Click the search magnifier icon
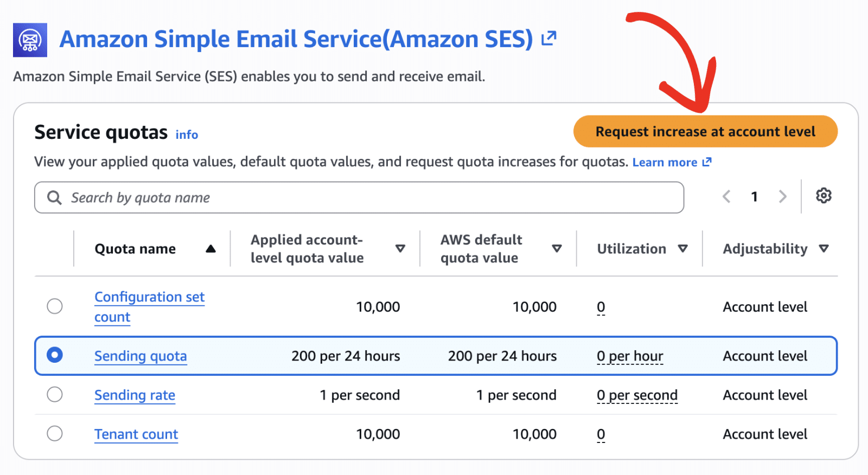This screenshot has width=868, height=475. 54,197
